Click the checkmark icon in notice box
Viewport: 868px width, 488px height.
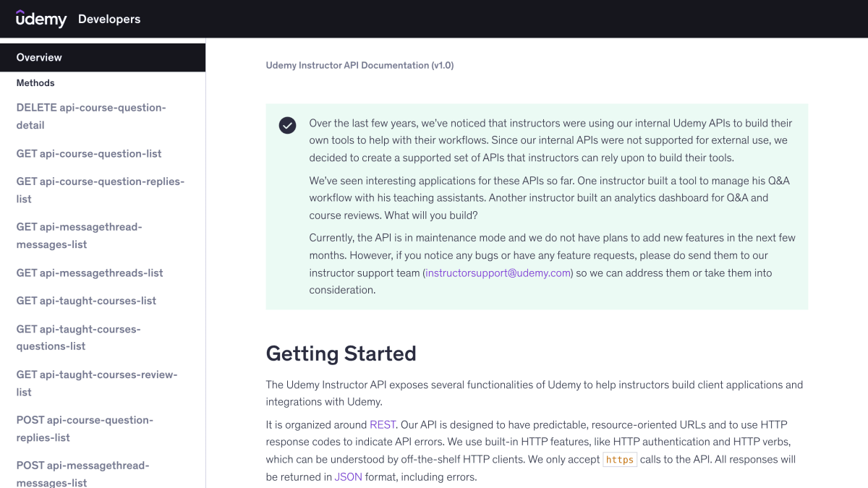tap(287, 125)
